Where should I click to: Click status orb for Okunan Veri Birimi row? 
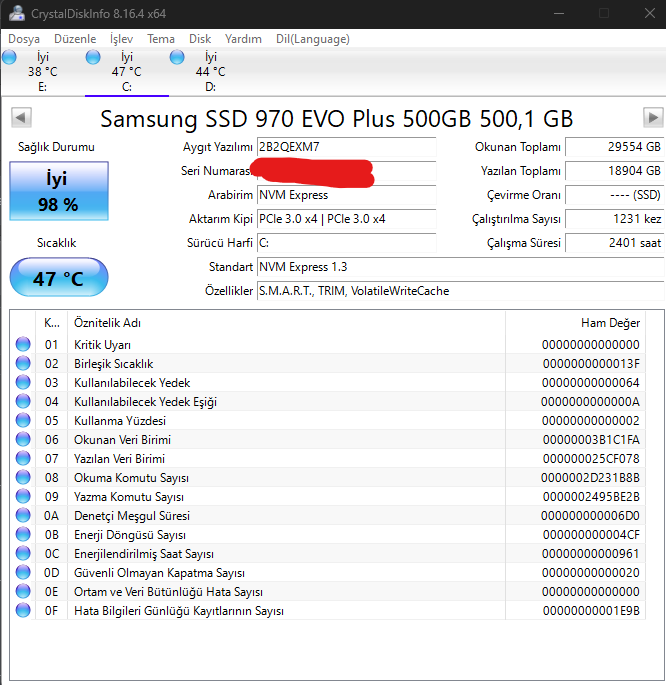click(x=23, y=439)
